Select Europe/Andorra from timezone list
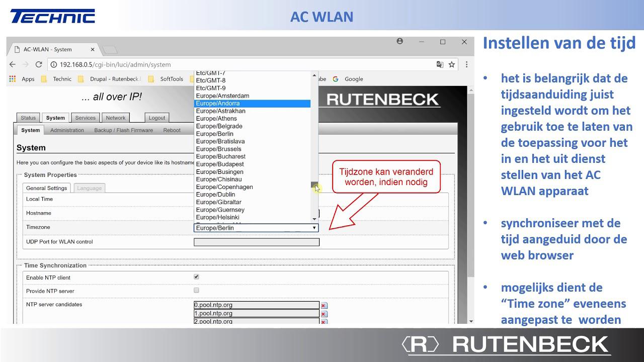644x362 pixels. pyautogui.click(x=252, y=103)
